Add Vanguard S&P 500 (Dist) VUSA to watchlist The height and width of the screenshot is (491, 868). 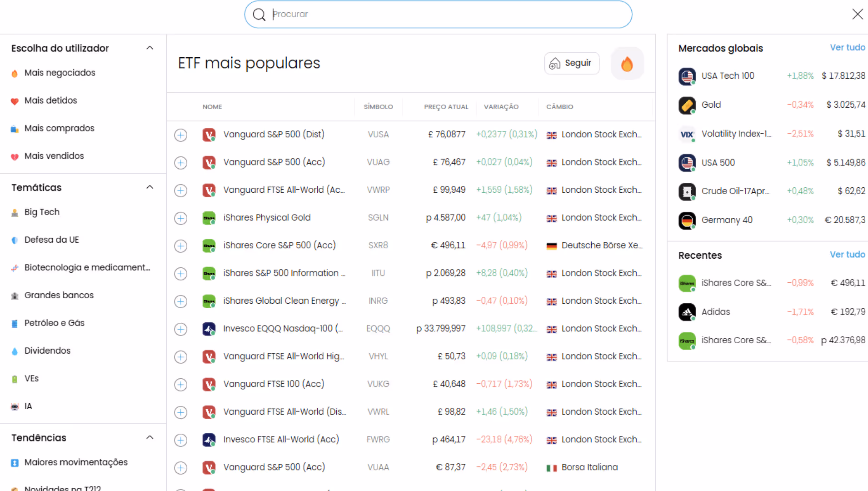(x=181, y=135)
